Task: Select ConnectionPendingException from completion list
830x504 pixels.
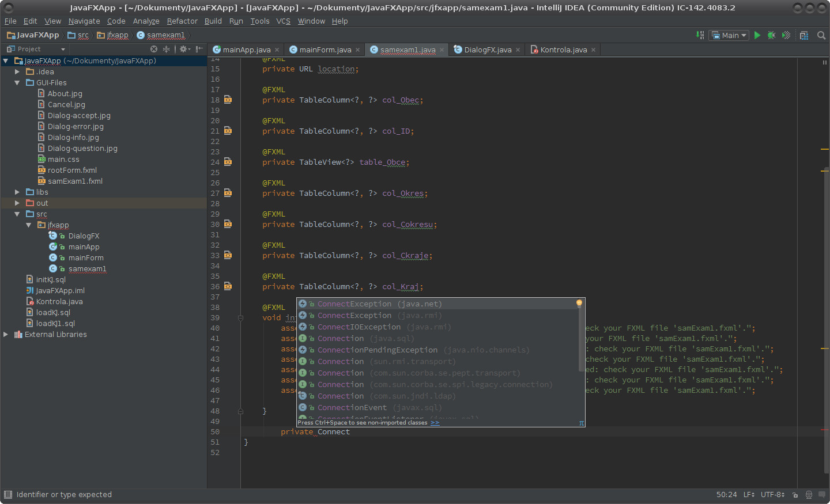Action: 377,350
